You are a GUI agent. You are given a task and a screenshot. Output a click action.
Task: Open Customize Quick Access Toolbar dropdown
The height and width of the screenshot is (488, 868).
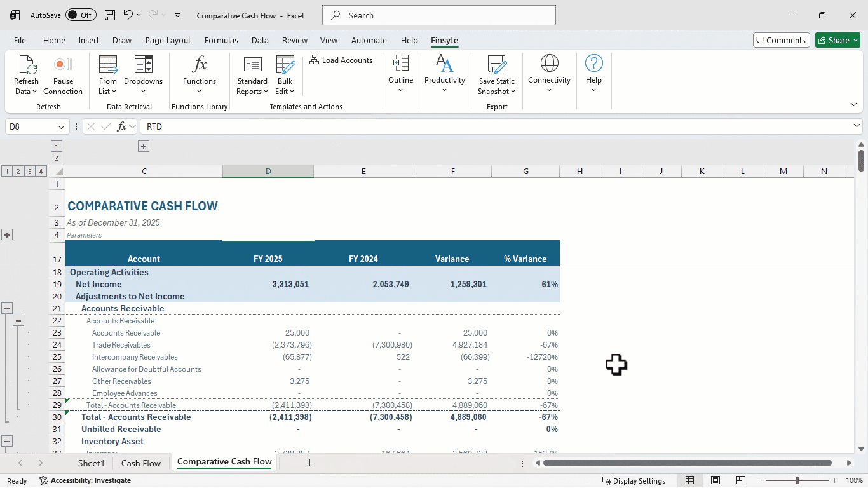pyautogui.click(x=177, y=15)
